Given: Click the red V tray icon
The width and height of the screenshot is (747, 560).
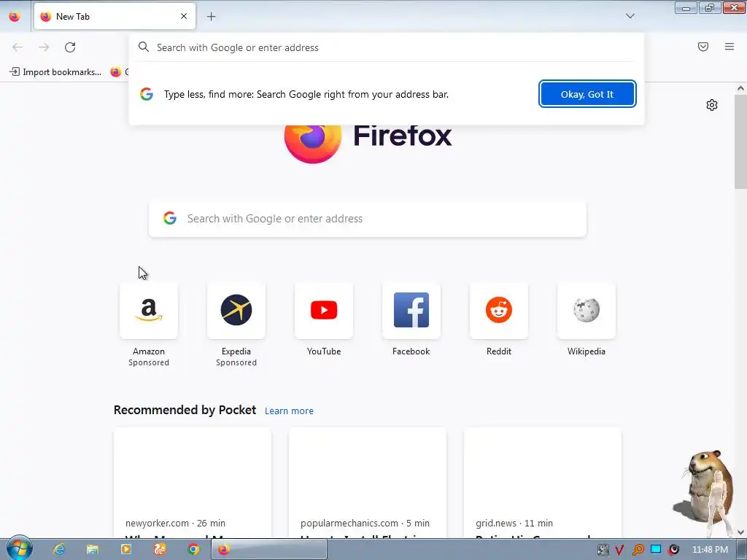Looking at the screenshot, I should point(619,550).
